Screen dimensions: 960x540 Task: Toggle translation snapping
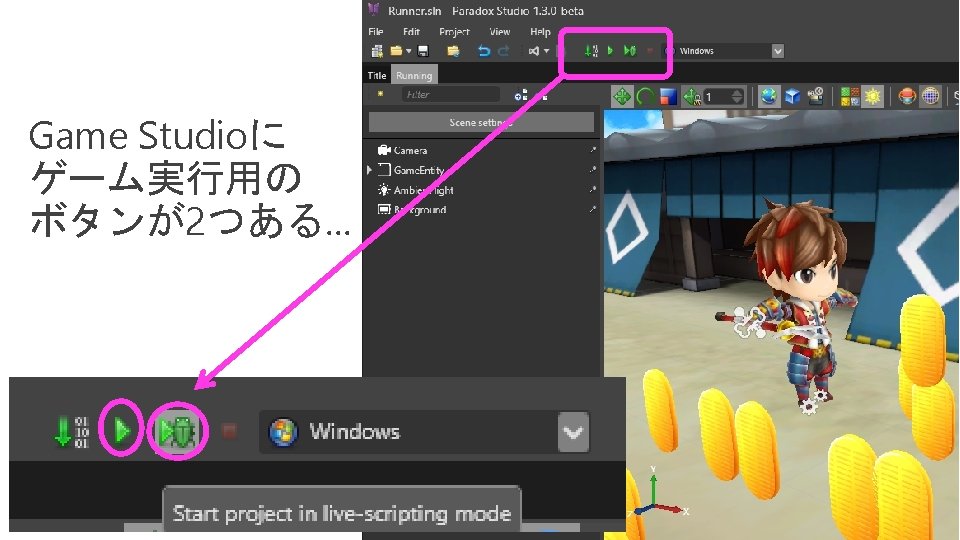tap(692, 96)
